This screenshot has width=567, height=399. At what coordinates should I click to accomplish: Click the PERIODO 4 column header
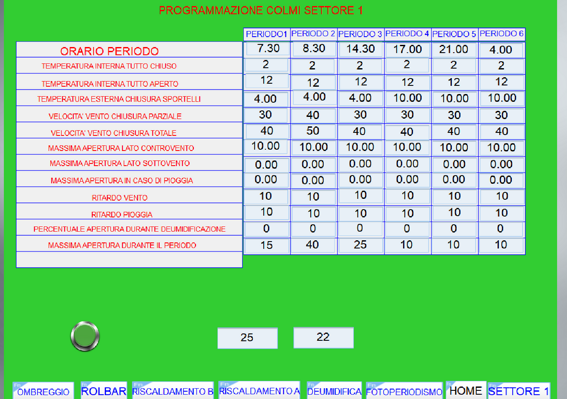tap(408, 34)
